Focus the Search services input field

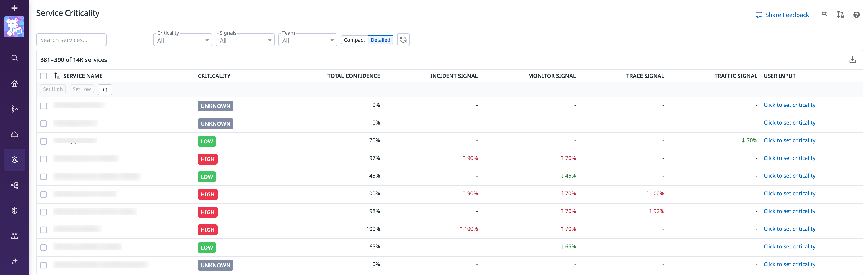pos(71,40)
